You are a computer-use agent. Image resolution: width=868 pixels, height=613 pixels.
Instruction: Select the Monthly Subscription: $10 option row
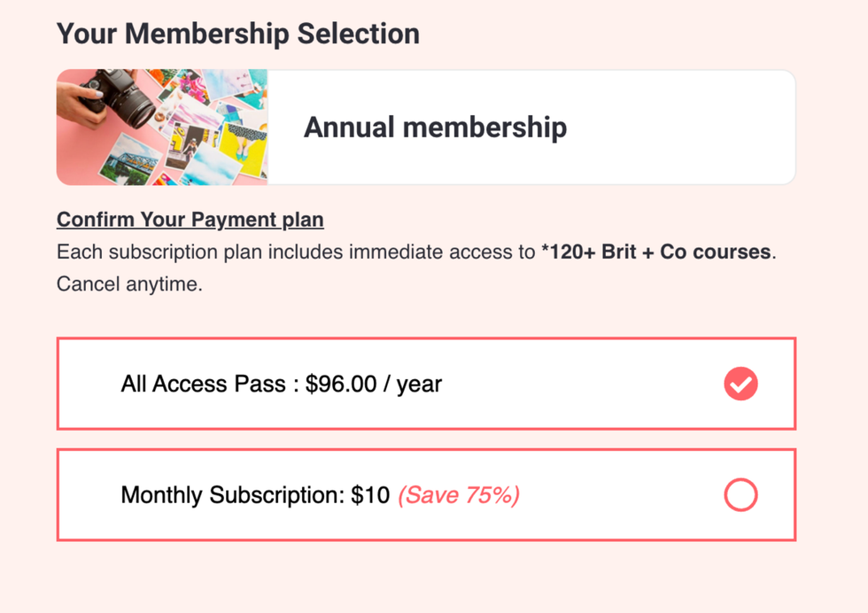[x=425, y=495]
